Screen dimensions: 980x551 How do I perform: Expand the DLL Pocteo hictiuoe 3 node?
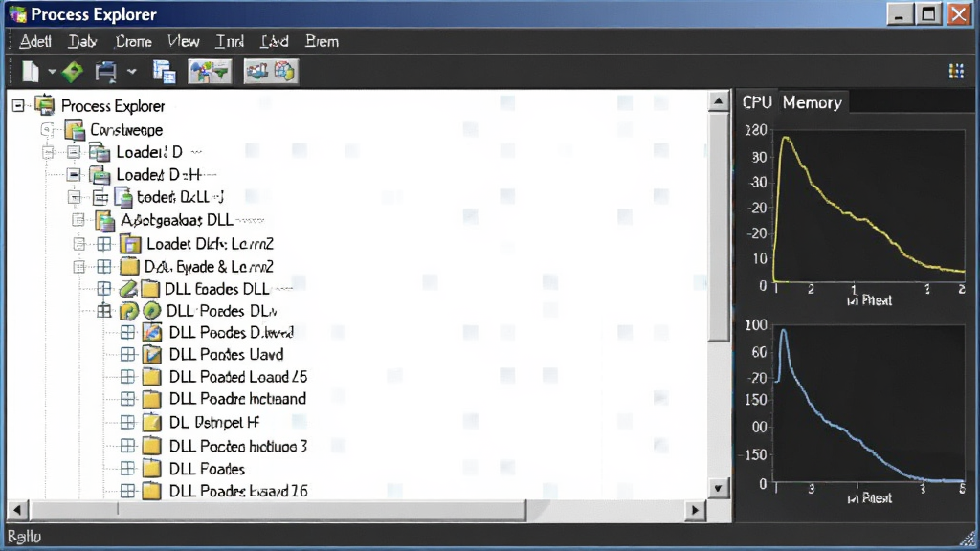[127, 446]
